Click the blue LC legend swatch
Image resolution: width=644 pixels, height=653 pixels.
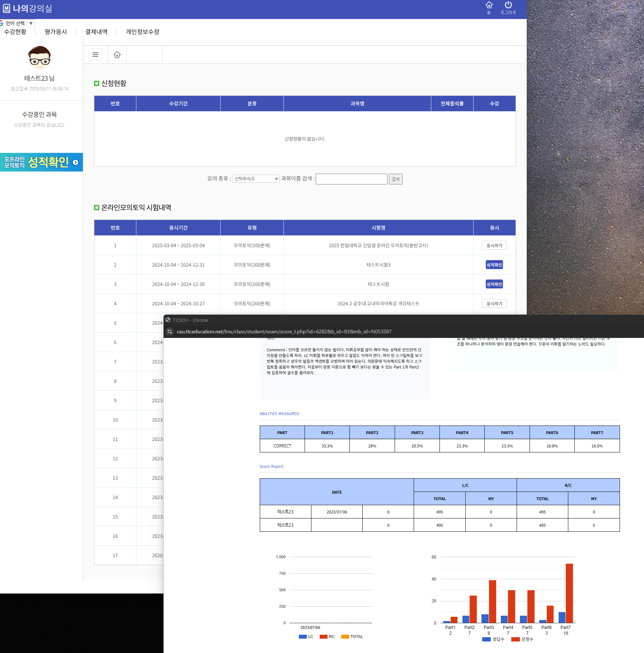(x=302, y=636)
